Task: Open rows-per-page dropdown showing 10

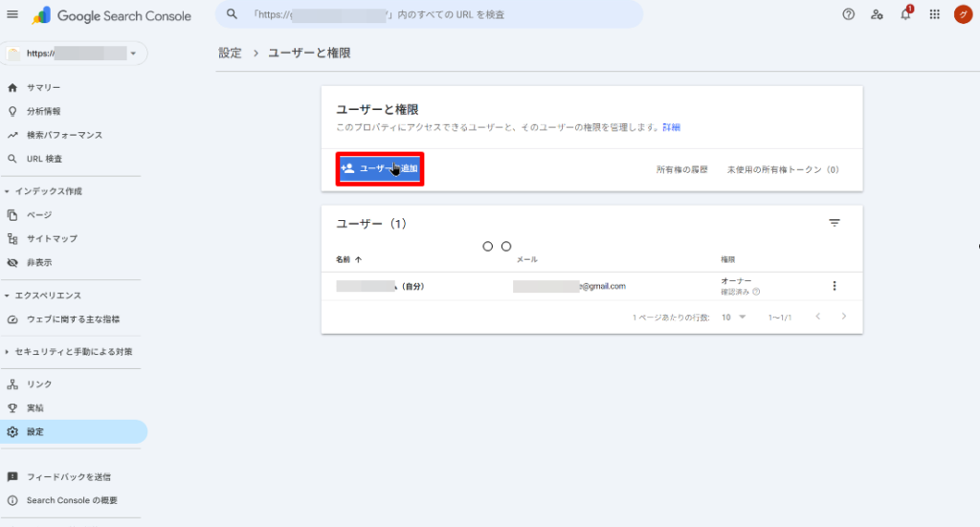Action: (734, 318)
